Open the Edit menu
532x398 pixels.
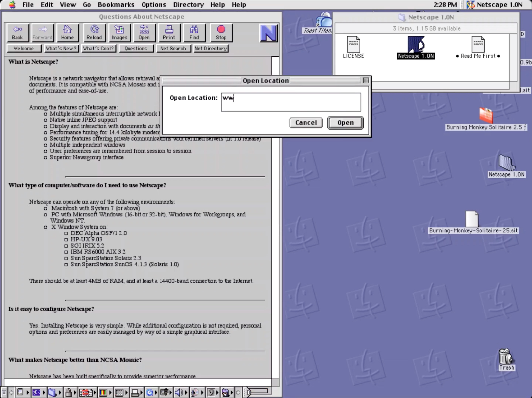pos(47,5)
